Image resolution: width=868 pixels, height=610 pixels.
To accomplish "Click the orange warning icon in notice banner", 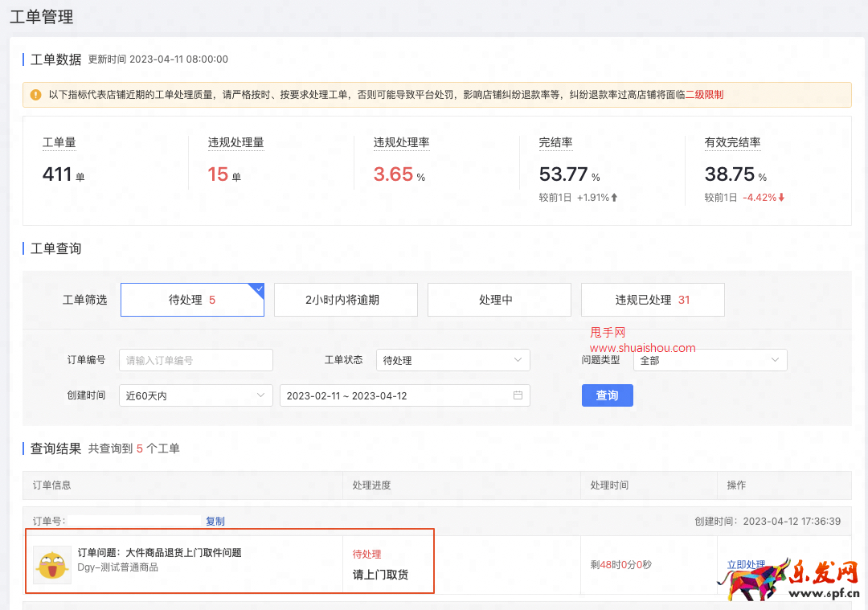I will point(36,95).
